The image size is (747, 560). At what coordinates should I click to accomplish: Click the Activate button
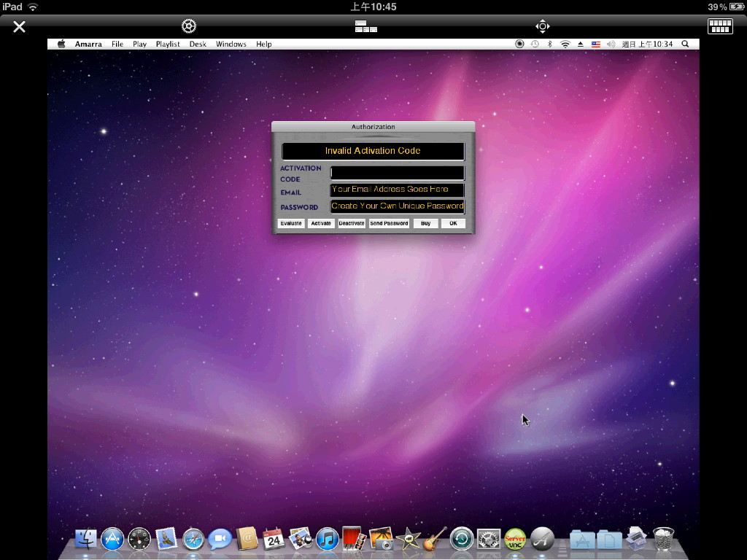pos(321,223)
